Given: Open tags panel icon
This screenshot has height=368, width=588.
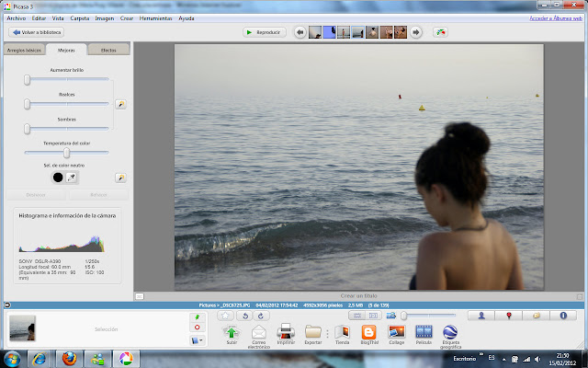Looking at the screenshot, I should [536, 316].
